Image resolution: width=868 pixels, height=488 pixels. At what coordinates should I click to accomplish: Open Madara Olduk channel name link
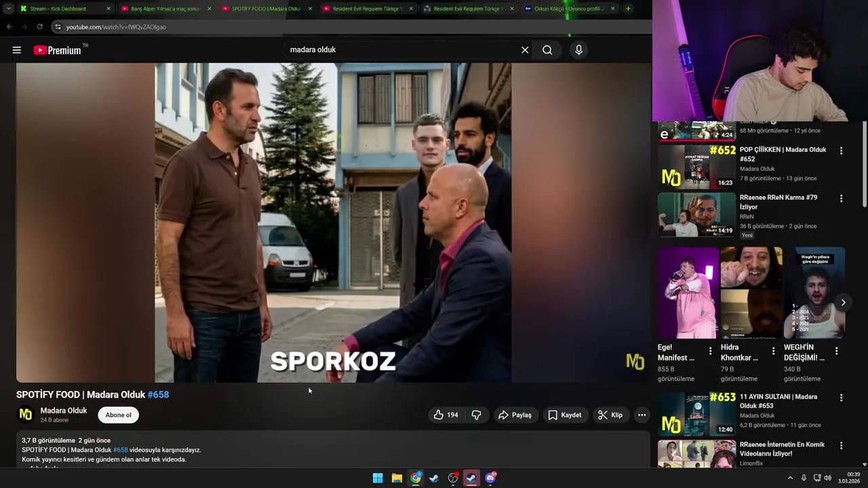click(x=64, y=410)
